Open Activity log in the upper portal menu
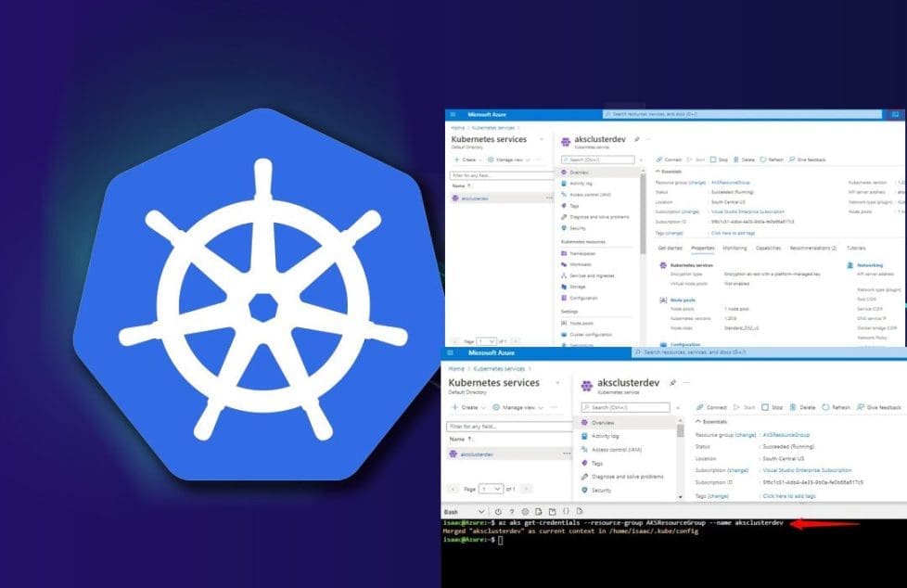Image resolution: width=907 pixels, height=588 pixels. point(581,184)
